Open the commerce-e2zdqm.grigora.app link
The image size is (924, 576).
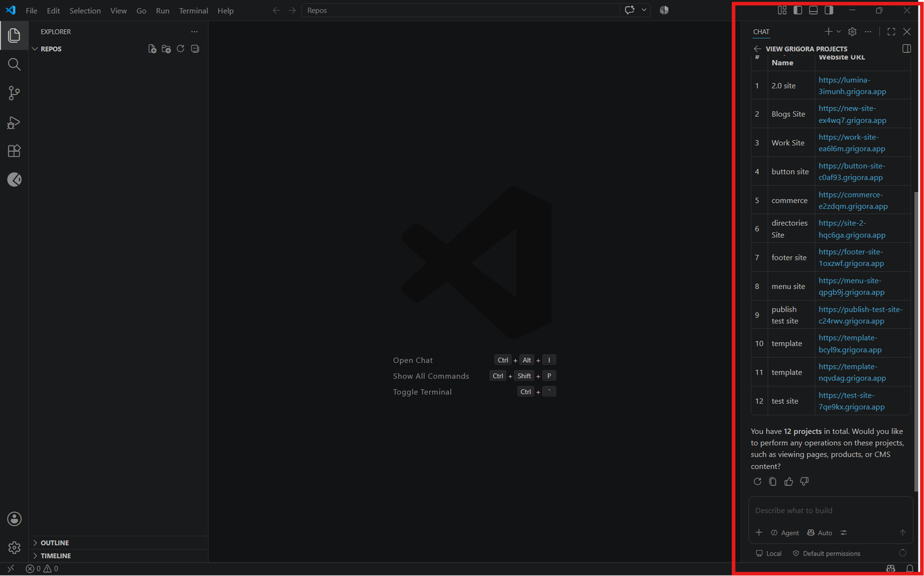click(853, 200)
